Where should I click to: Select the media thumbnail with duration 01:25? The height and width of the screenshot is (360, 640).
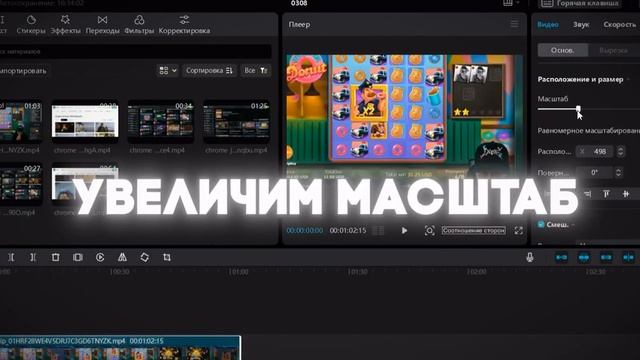click(x=237, y=121)
